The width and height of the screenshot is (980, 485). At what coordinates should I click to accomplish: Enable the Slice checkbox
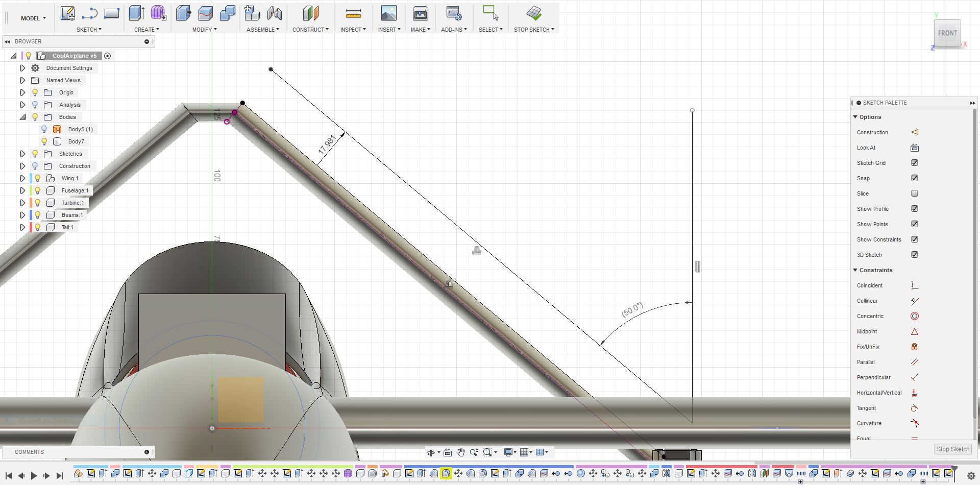point(915,193)
